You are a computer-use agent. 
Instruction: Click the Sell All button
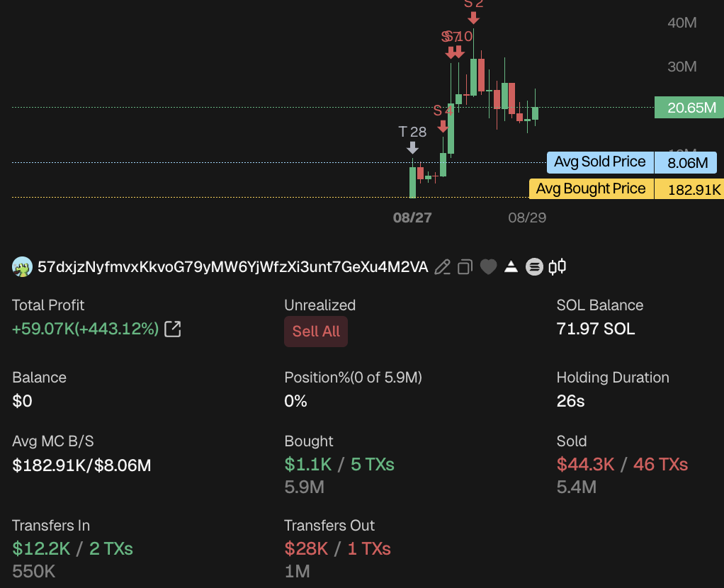[316, 331]
